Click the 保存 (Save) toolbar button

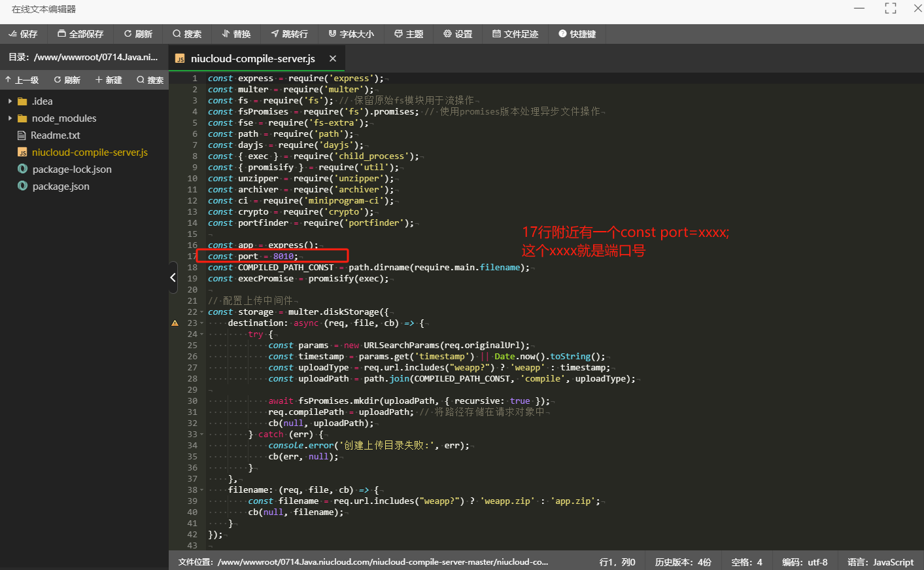(23, 34)
